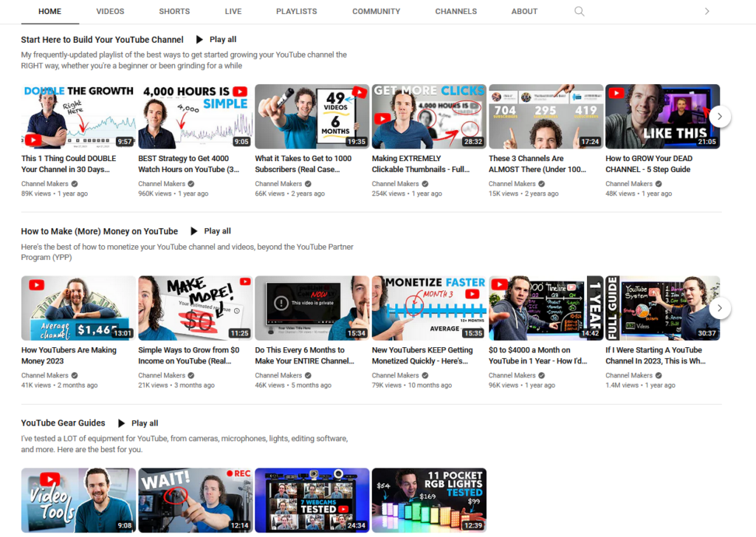Click the Play all icon for money playlist
This screenshot has width=756, height=537.
coord(195,230)
